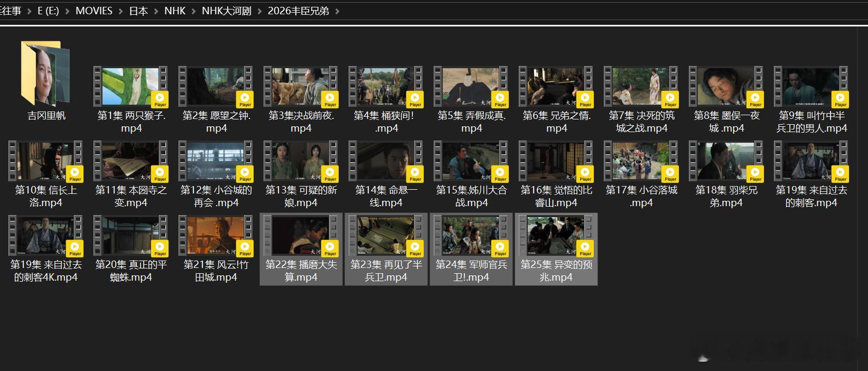Image resolution: width=868 pixels, height=371 pixels.
Task: Select video 第10集 信长上洛.mp4 thumbnail
Action: point(45,161)
